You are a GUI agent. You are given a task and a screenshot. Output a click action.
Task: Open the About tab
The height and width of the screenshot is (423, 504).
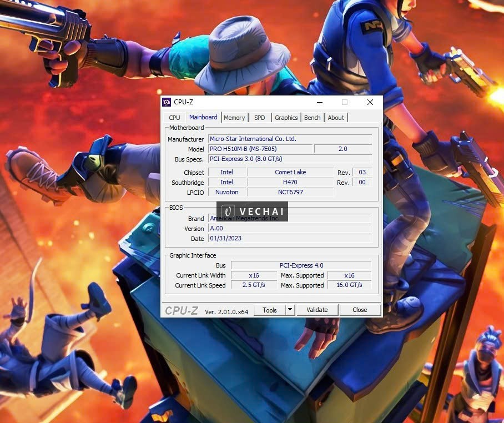336,117
